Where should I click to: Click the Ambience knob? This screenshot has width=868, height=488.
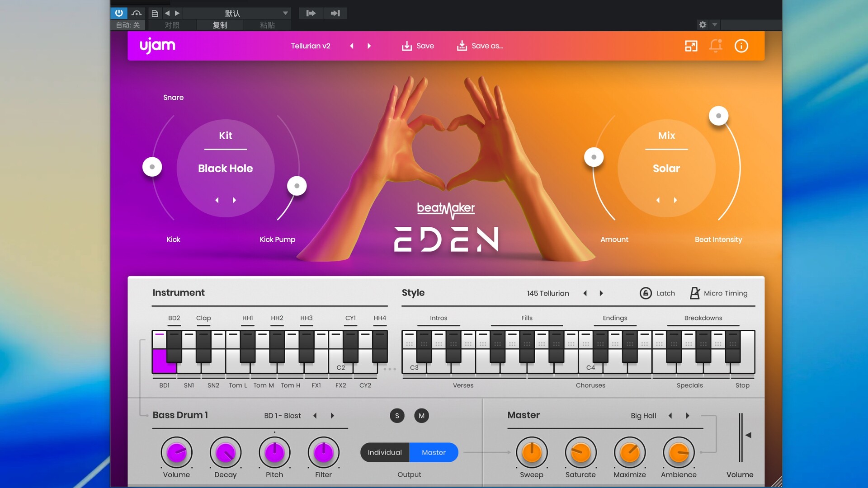click(679, 452)
